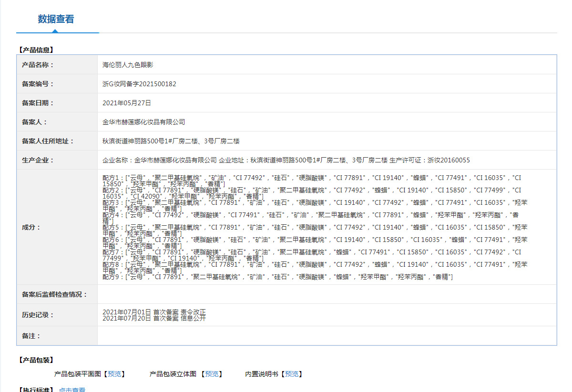Click the 生产企业 row label

[x=38, y=160]
